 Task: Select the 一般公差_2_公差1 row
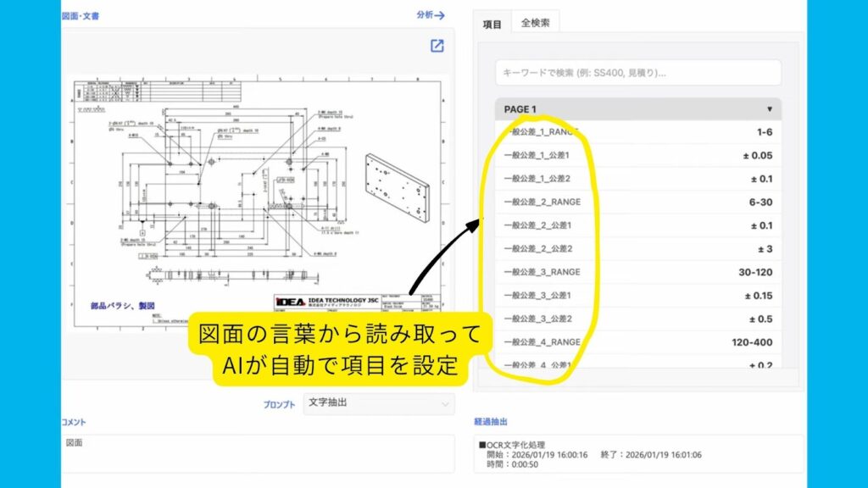coord(637,225)
